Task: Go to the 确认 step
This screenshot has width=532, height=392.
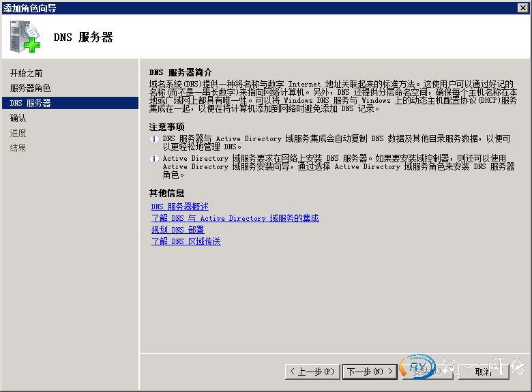Action: click(x=18, y=118)
